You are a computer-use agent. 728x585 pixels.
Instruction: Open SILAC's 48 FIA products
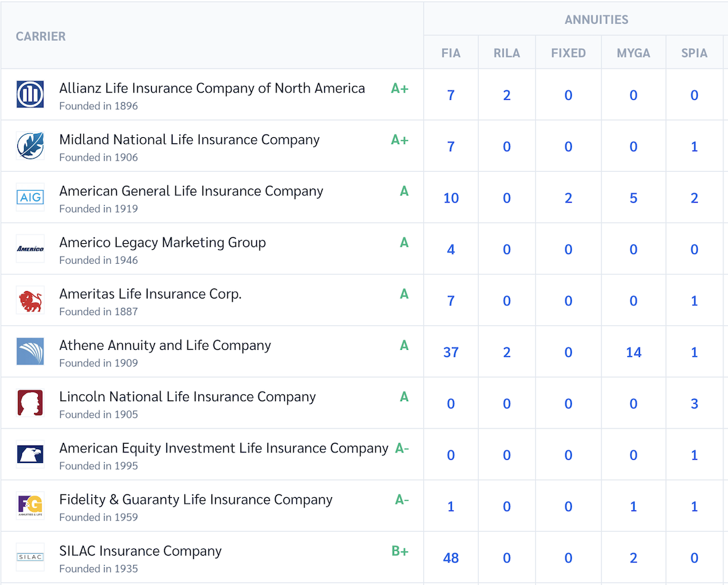pos(451,558)
